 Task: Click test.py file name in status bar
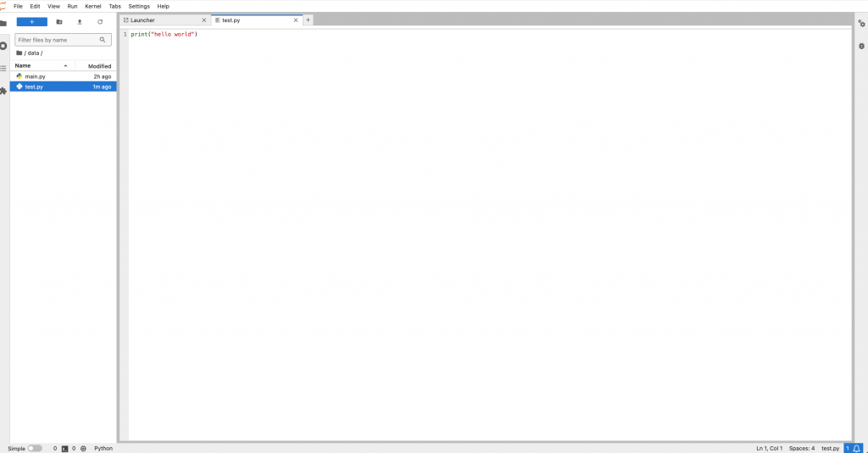click(x=830, y=449)
